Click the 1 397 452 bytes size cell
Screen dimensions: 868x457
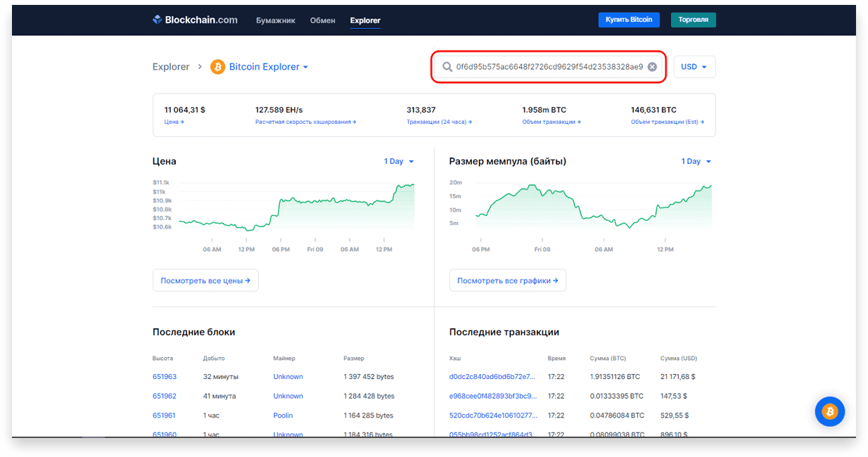point(369,377)
